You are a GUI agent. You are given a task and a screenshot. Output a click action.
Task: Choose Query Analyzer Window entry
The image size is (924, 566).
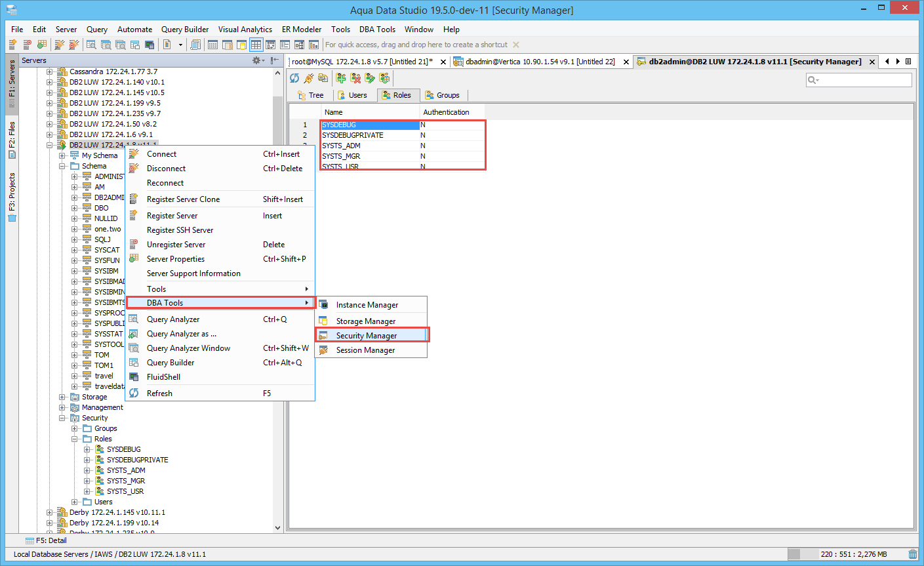(x=188, y=348)
